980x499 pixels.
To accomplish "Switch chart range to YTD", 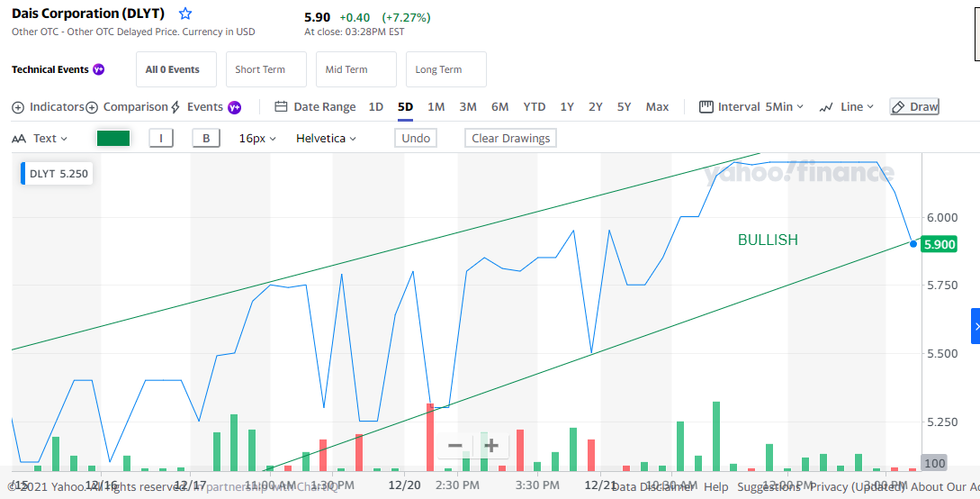I will (535, 107).
